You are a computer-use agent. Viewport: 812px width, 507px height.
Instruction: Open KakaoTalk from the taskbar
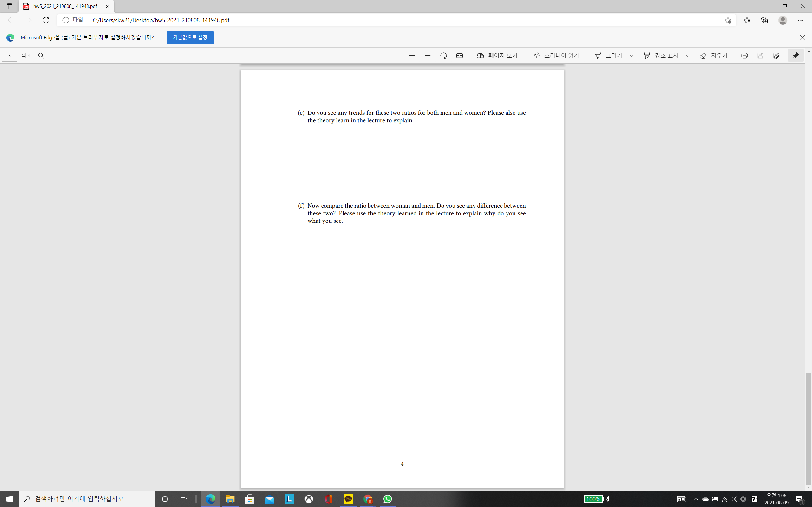tap(348, 499)
